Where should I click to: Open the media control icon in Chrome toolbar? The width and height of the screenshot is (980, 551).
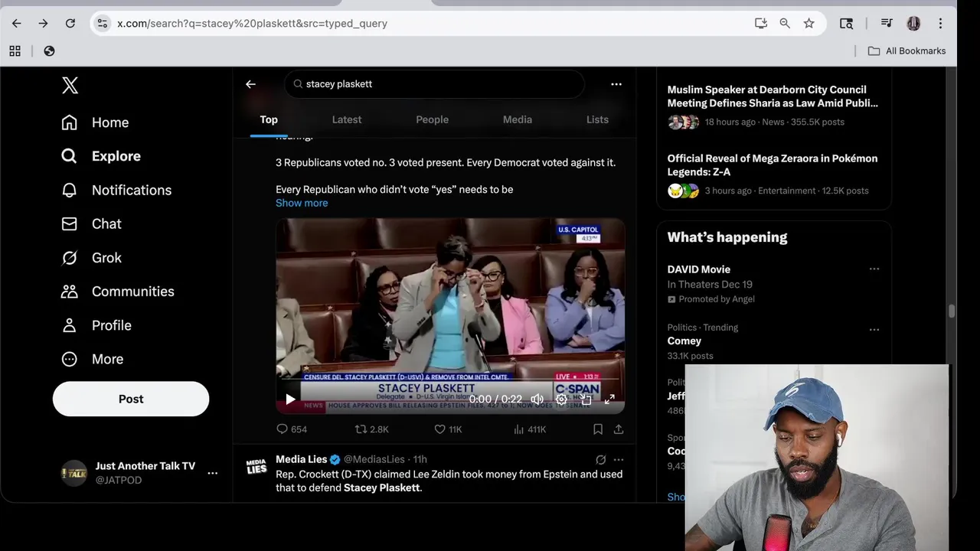coord(887,24)
